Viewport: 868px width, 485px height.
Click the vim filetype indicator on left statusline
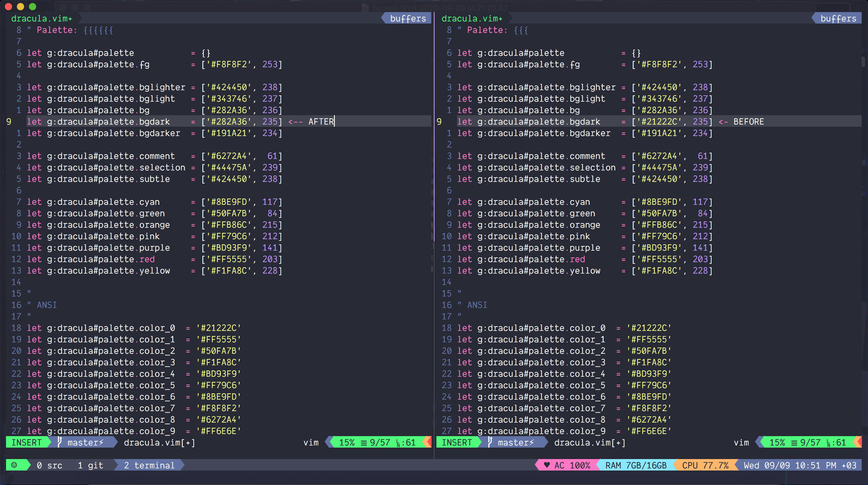[311, 442]
